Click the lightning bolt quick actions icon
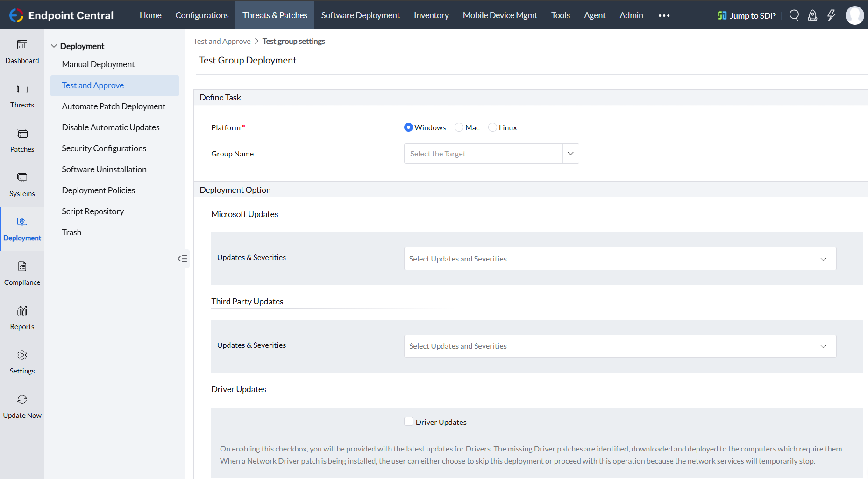Viewport: 868px width, 479px height. click(832, 15)
